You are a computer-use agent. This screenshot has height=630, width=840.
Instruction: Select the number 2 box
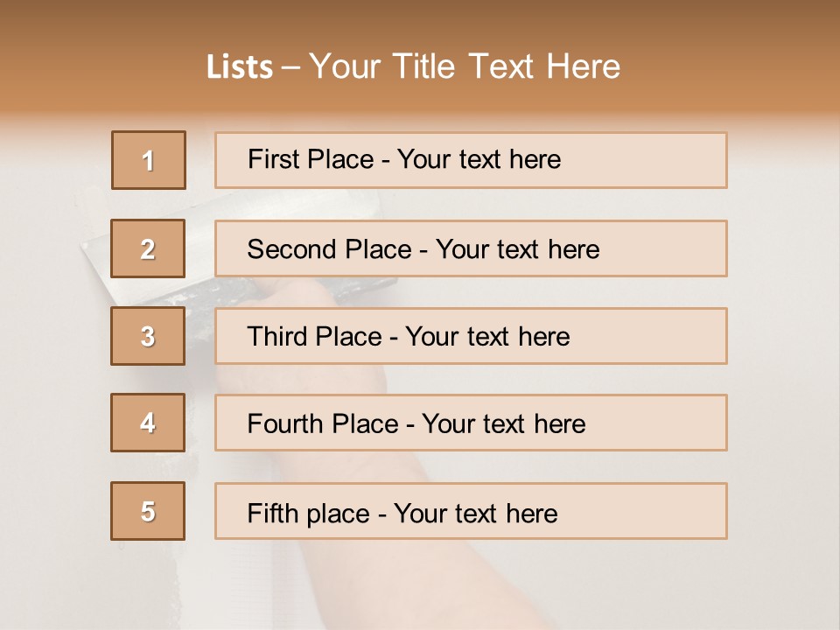point(148,249)
